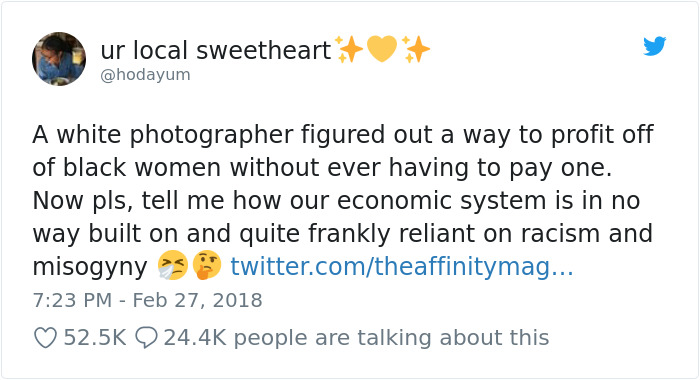Like the tweet with the heart icon

[46, 338]
